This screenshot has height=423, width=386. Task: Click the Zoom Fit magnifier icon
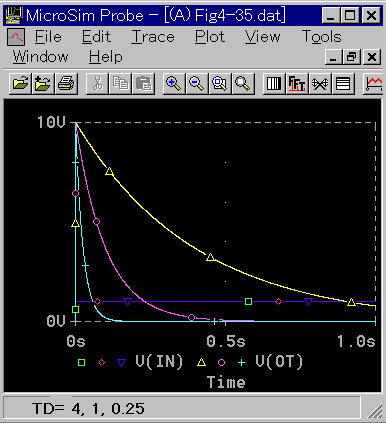click(243, 83)
